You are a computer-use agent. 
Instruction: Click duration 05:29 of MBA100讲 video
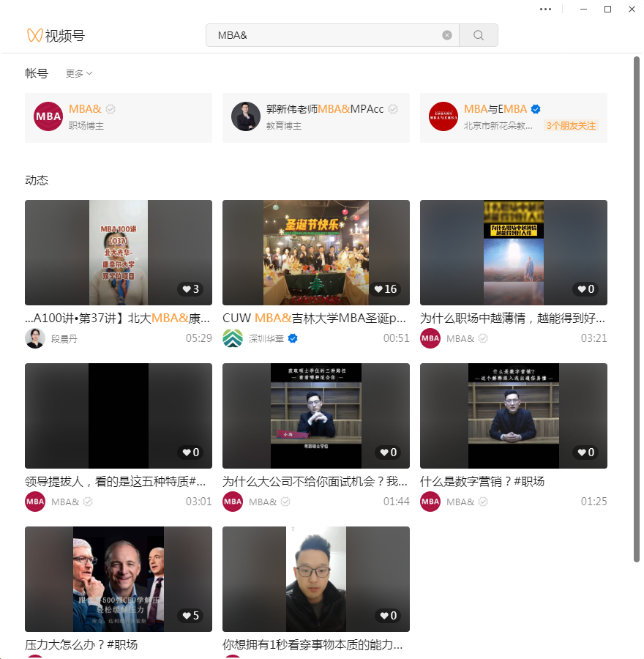199,338
